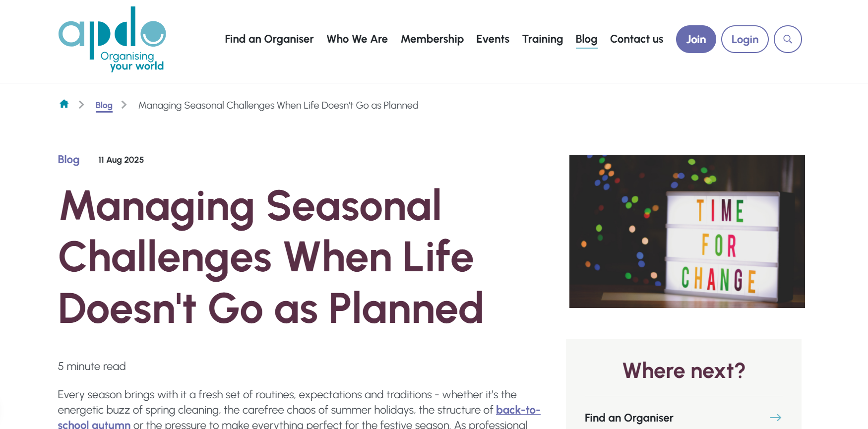Open search with the magnifier icon

click(788, 39)
